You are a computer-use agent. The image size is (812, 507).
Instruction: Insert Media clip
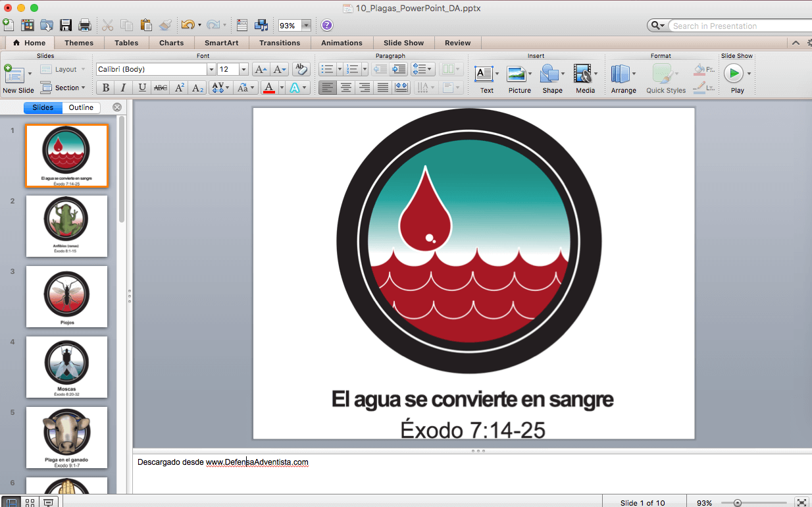584,79
